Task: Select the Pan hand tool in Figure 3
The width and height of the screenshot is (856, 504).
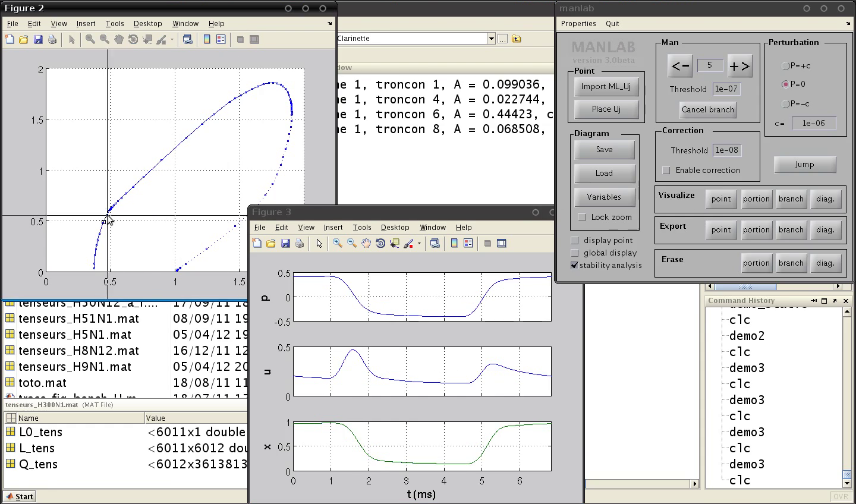Action: [x=366, y=244]
